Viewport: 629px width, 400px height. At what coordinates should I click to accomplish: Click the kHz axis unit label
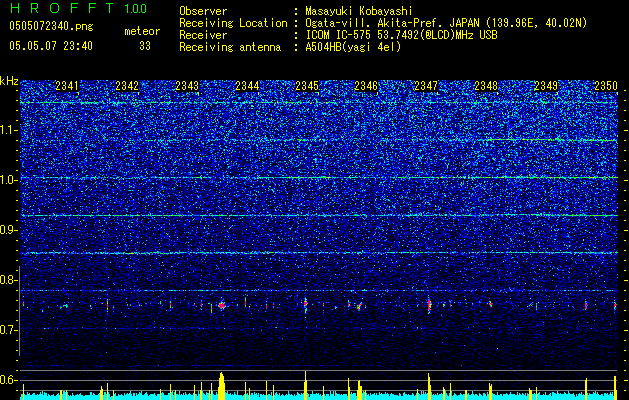(9, 81)
